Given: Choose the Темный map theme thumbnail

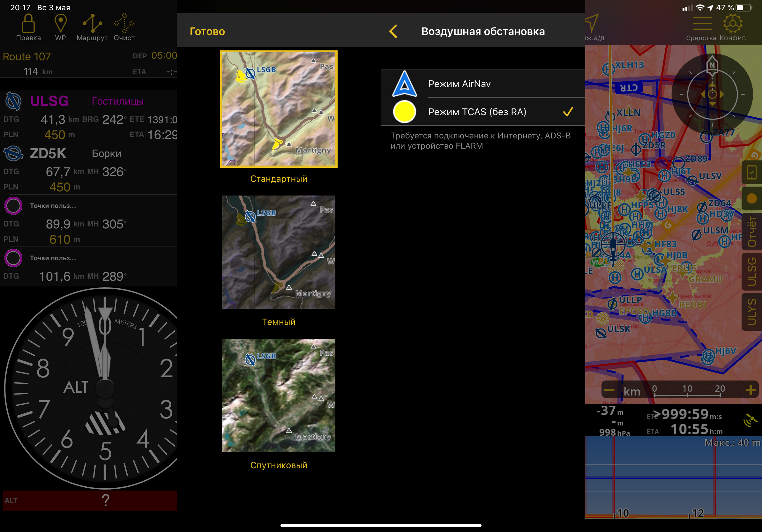Looking at the screenshot, I should (279, 252).
